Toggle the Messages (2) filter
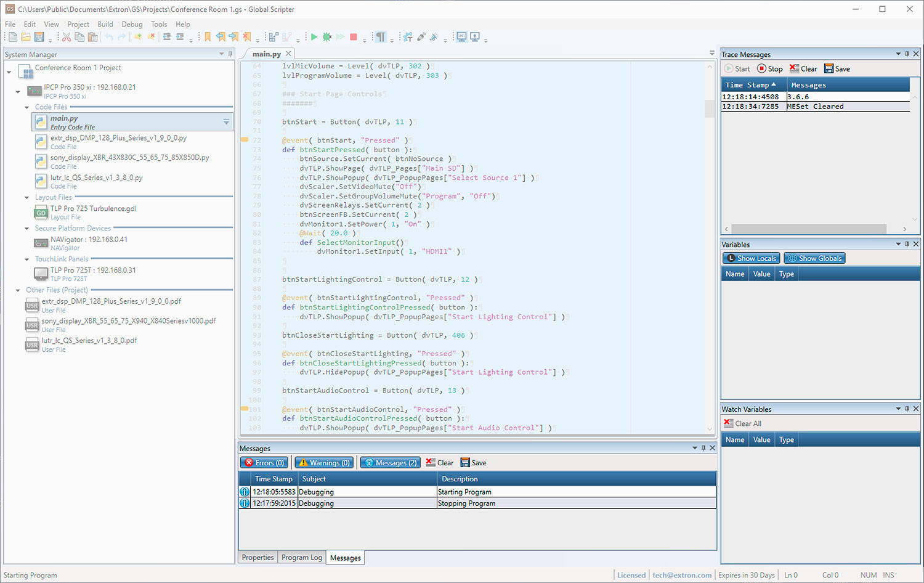 (x=390, y=463)
